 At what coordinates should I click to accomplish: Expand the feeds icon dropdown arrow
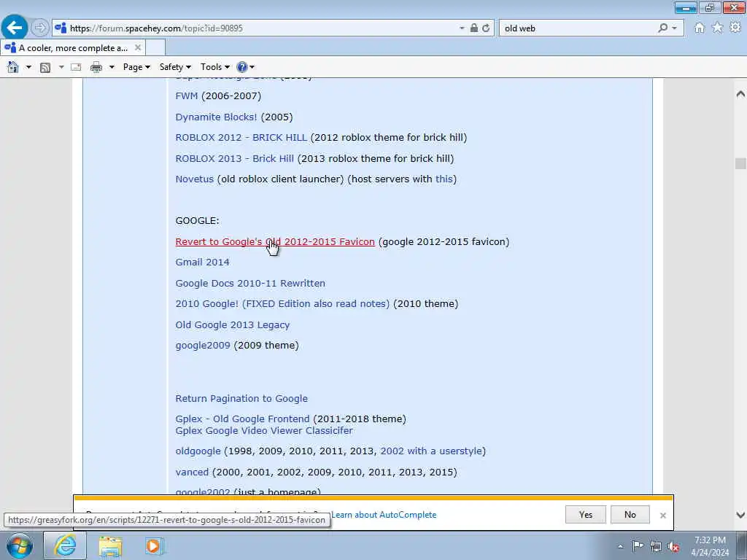[61, 67]
